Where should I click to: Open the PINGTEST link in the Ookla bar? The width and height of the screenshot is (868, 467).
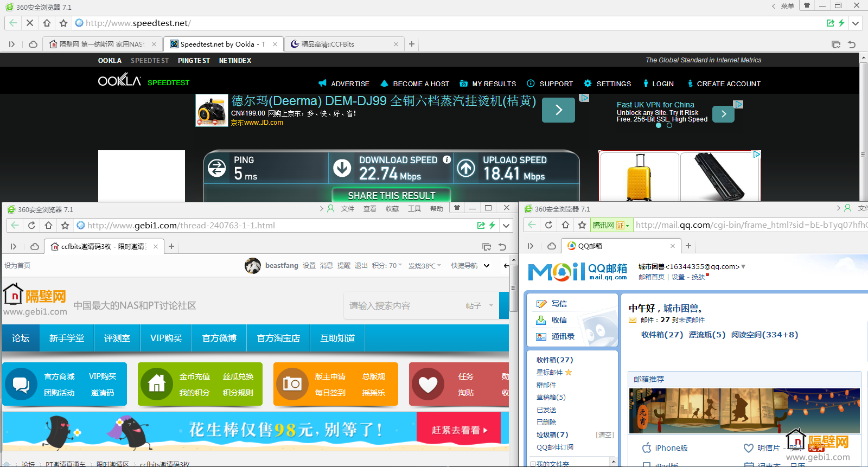coord(194,61)
